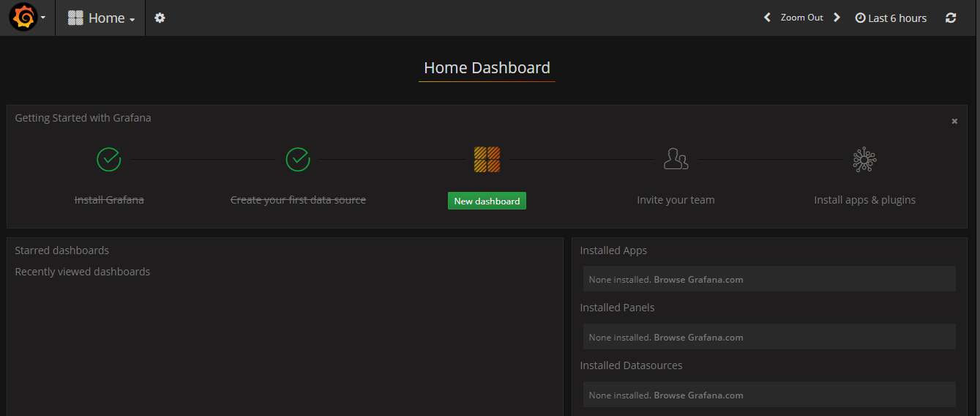Open the Last 6 hours time picker

point(891,18)
